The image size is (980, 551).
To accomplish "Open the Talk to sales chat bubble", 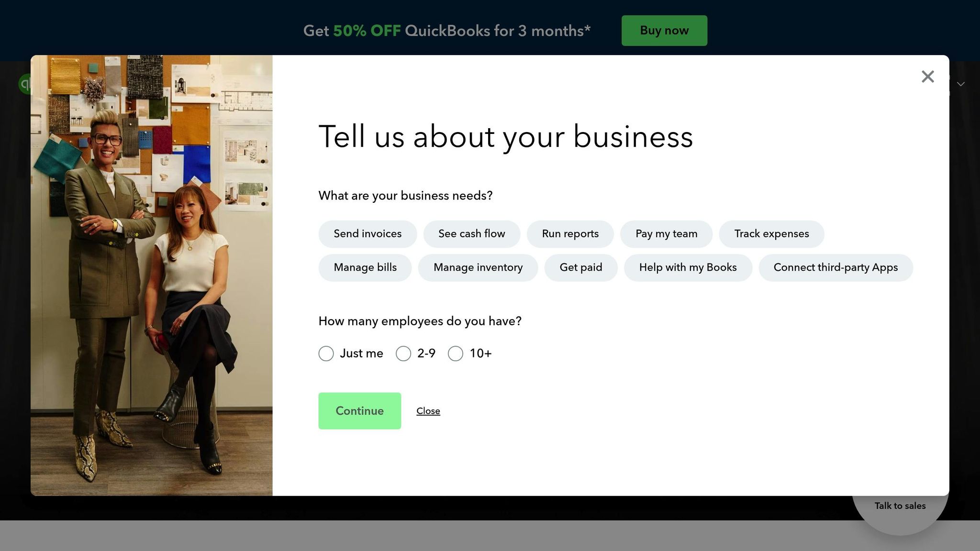I will tap(900, 506).
